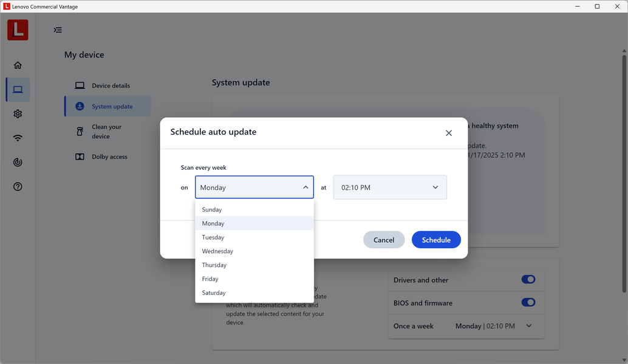The width and height of the screenshot is (628, 364).
Task: Minimize the Lenovo Commercial Vantage window
Action: tap(578, 7)
